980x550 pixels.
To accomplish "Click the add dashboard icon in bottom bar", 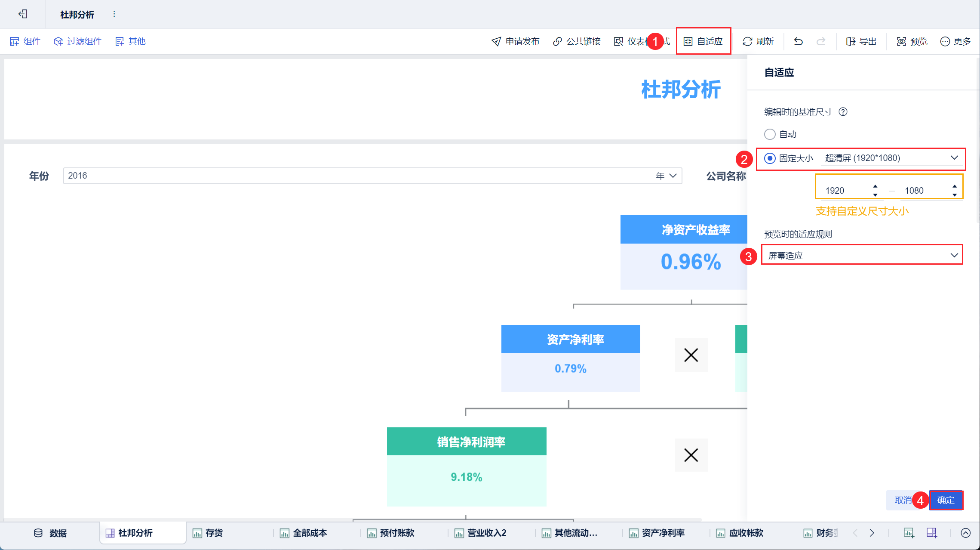I will click(931, 533).
